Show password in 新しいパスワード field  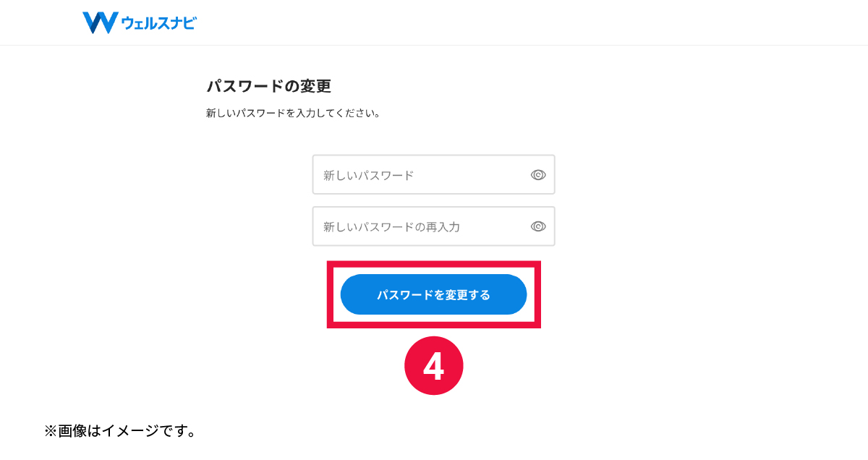(x=537, y=175)
